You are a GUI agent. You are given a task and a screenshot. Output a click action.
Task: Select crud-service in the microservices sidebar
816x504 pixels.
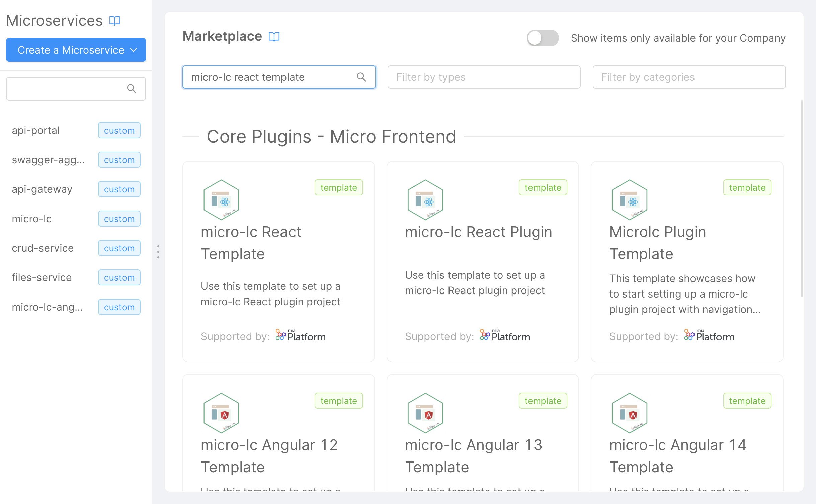tap(43, 248)
